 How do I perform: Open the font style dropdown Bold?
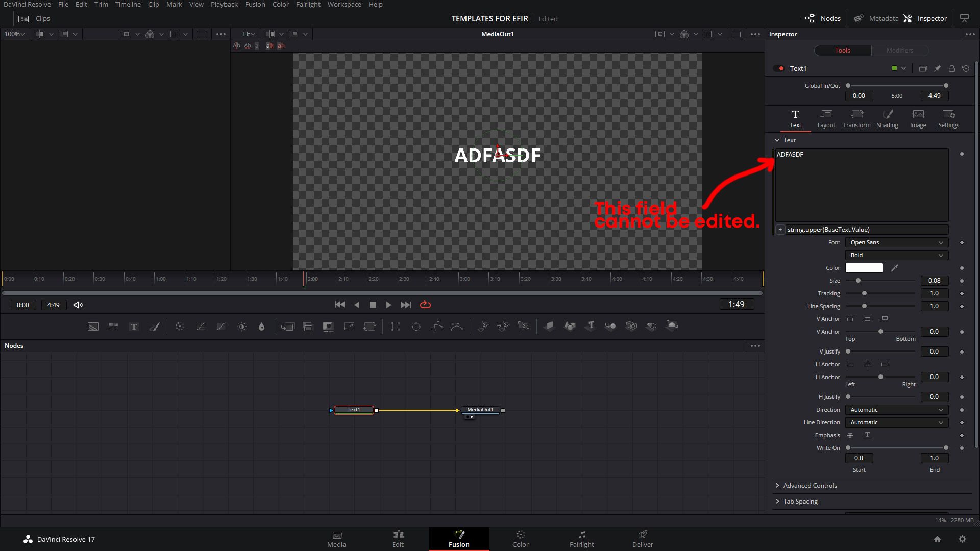pyautogui.click(x=897, y=256)
